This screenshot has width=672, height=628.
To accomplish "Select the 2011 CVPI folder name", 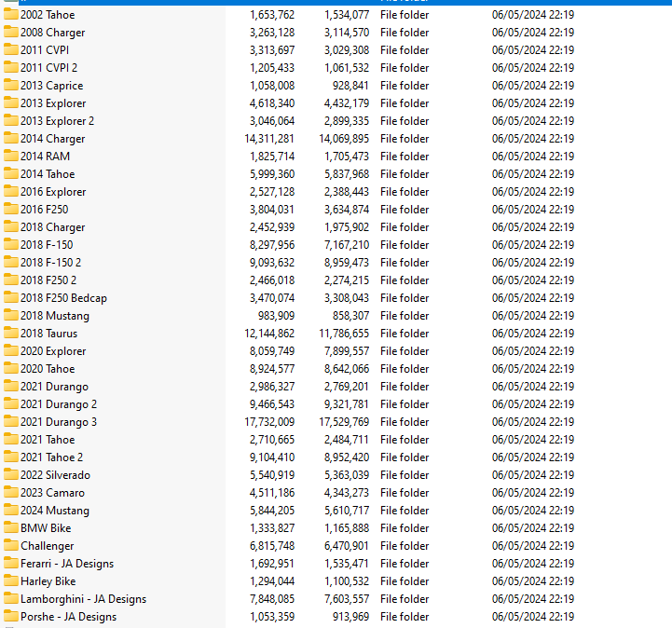I will (45, 50).
